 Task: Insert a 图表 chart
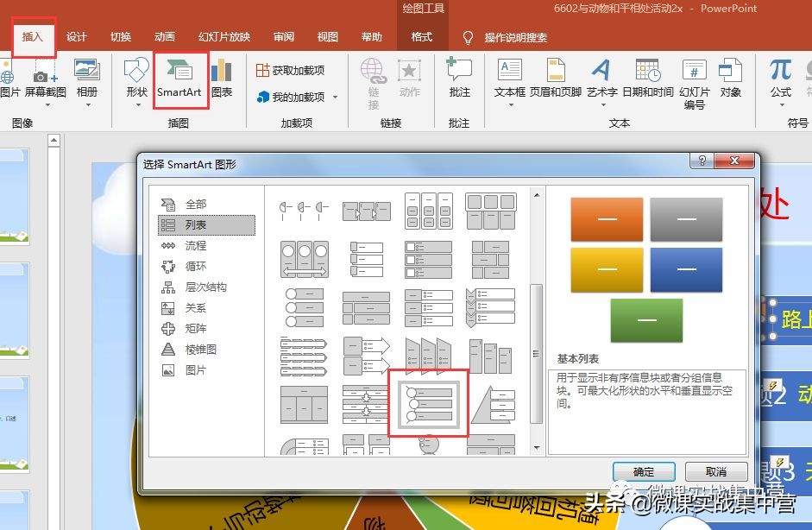(222, 79)
